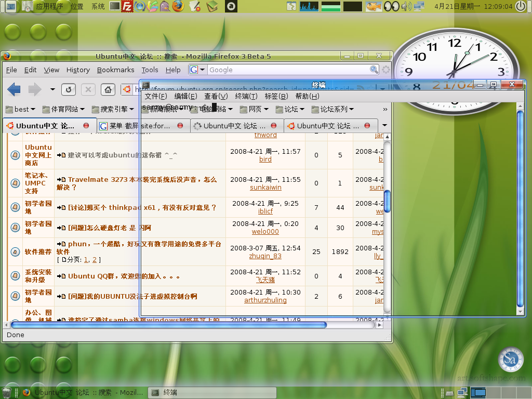Open Firefox History menu
Screen dimensions: 532x399
[x=78, y=70]
